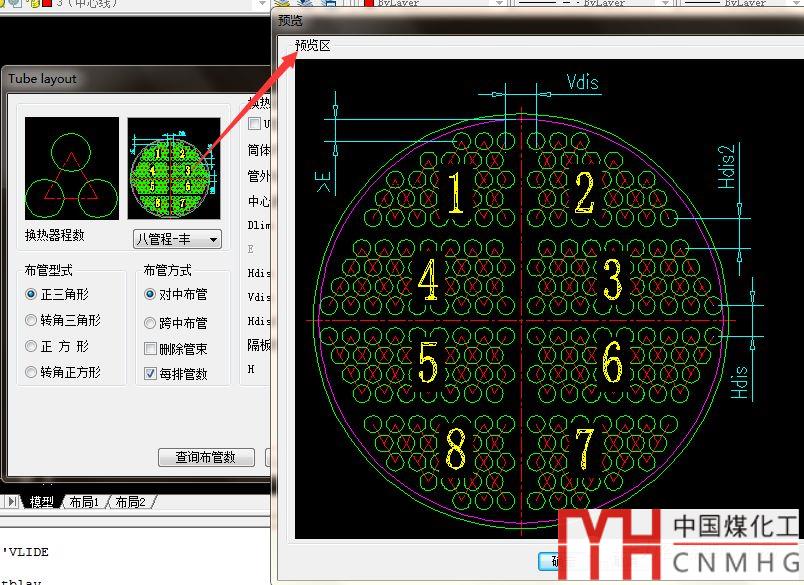Toggle the partly hidden U checkbox
The image size is (804, 585).
click(254, 123)
